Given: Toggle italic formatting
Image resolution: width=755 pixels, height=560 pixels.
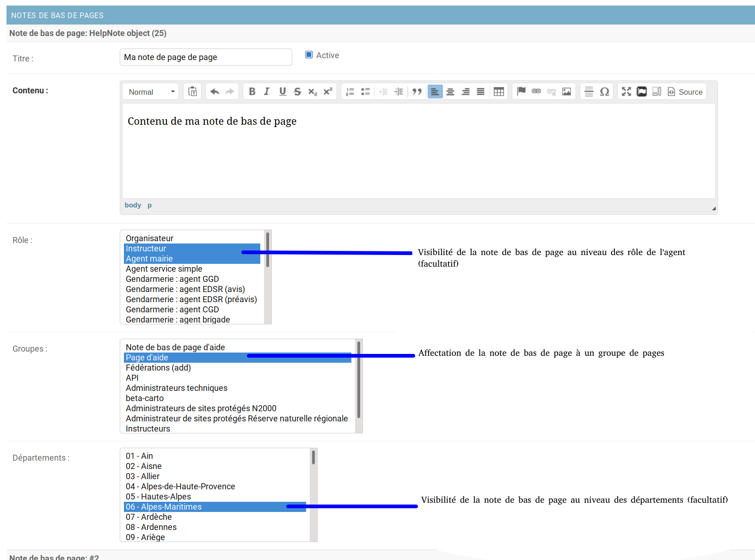Looking at the screenshot, I should click(x=267, y=91).
